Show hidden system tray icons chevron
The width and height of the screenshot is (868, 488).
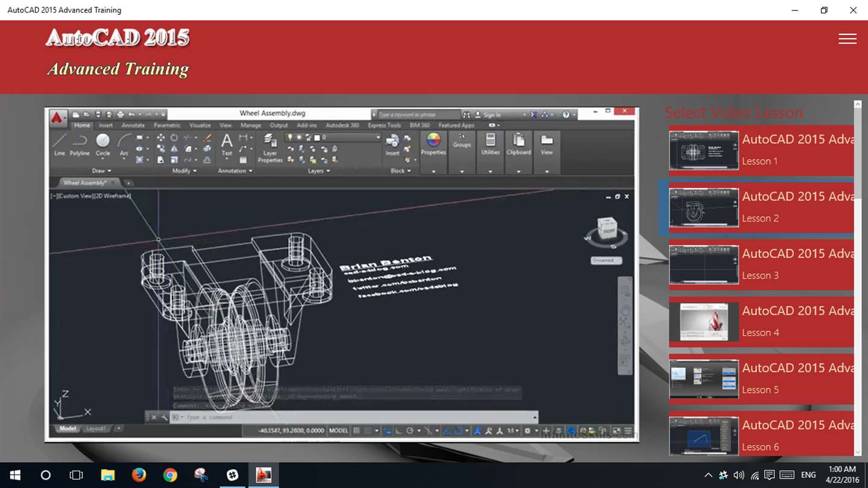(708, 475)
